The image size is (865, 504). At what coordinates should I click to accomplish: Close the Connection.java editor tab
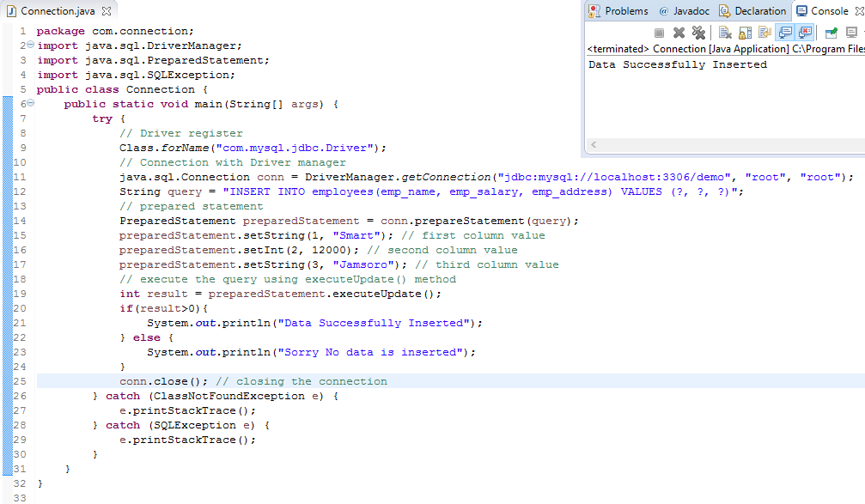point(107,9)
